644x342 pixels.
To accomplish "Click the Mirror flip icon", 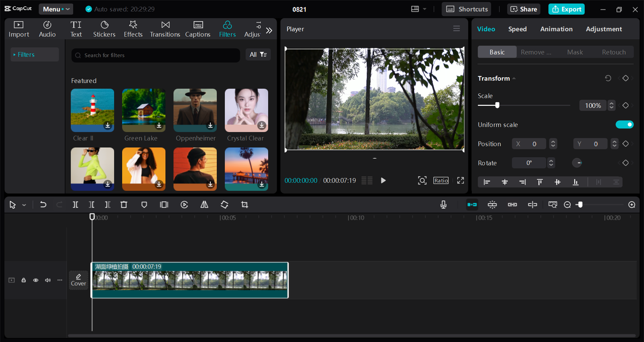I will [204, 205].
